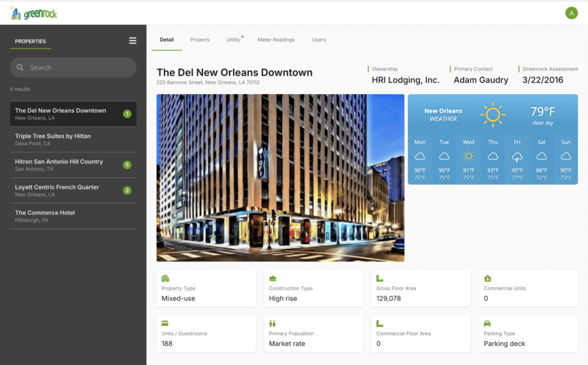Viewport: 588px width, 365px height.
Task: Select The Commerce Hotel property
Action: [x=73, y=216]
